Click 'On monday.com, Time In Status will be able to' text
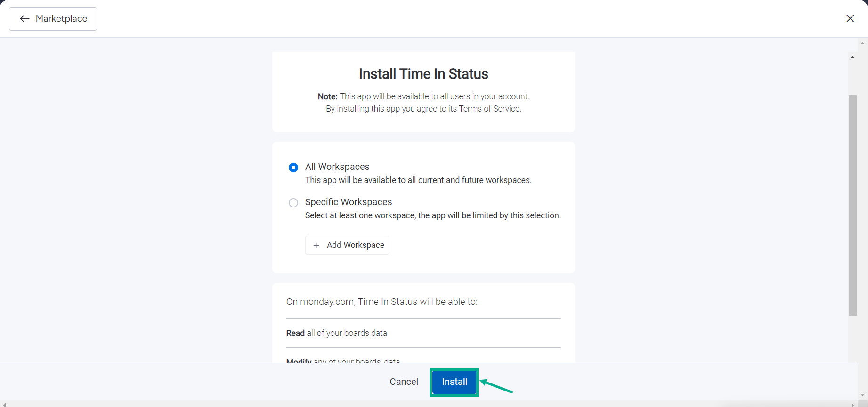The height and width of the screenshot is (407, 868). [x=382, y=302]
